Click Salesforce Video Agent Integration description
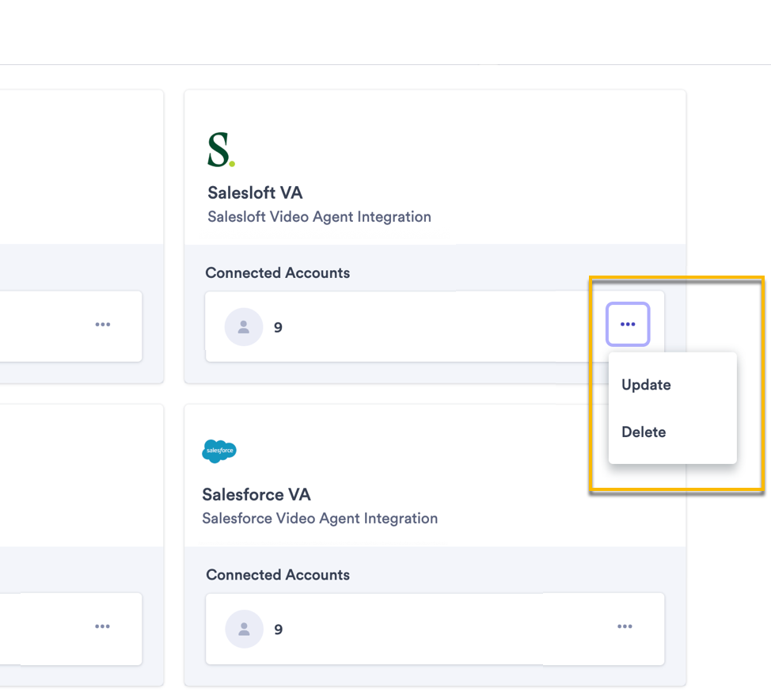 [320, 519]
